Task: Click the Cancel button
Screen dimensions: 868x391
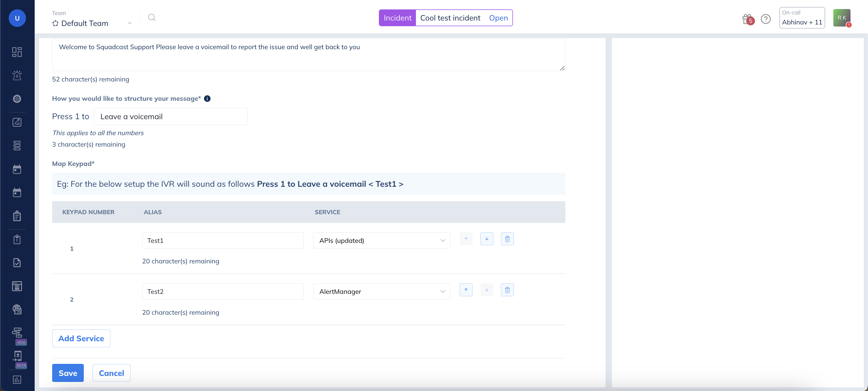Action: pyautogui.click(x=111, y=373)
